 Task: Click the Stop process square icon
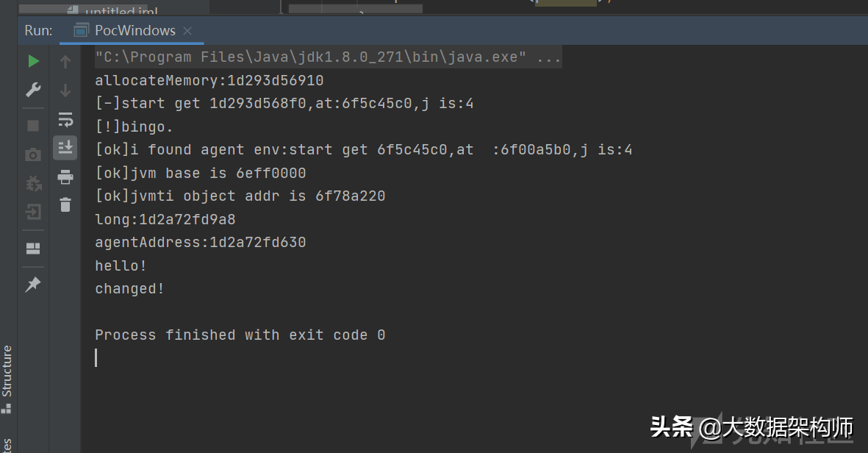[33, 126]
